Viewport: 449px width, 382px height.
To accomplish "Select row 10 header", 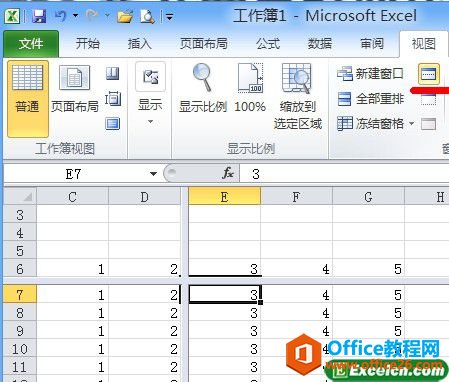I will 20,349.
